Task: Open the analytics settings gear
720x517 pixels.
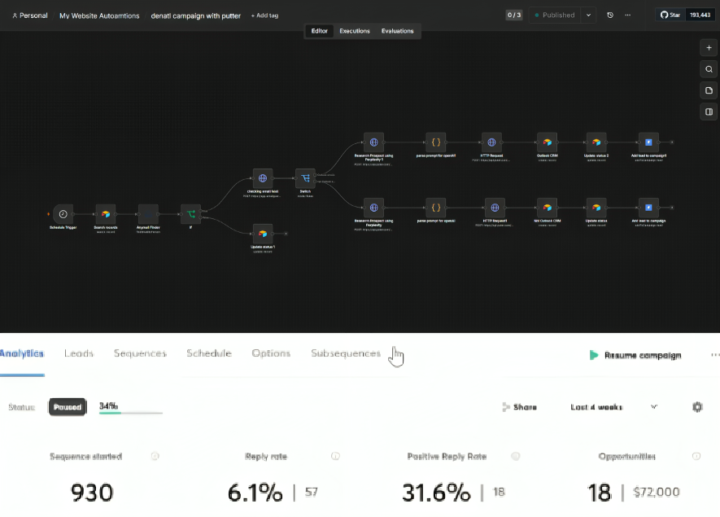Action: (697, 407)
